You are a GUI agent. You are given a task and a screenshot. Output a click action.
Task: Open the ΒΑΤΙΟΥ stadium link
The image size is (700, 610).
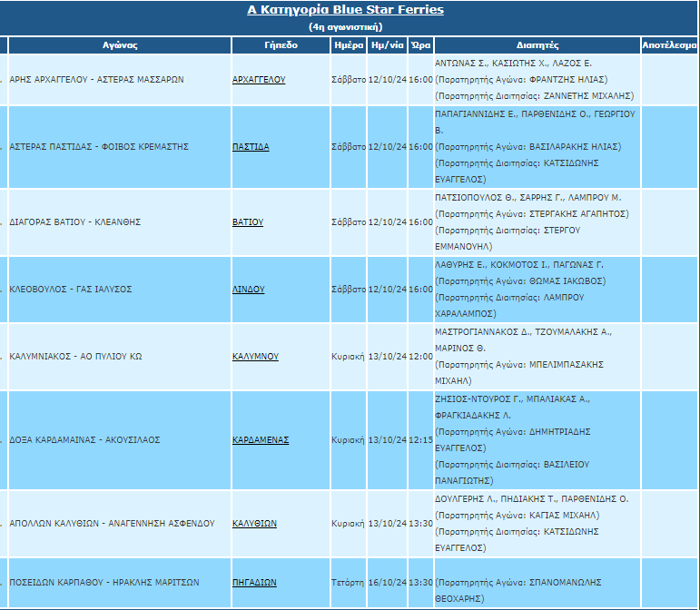pos(248,222)
